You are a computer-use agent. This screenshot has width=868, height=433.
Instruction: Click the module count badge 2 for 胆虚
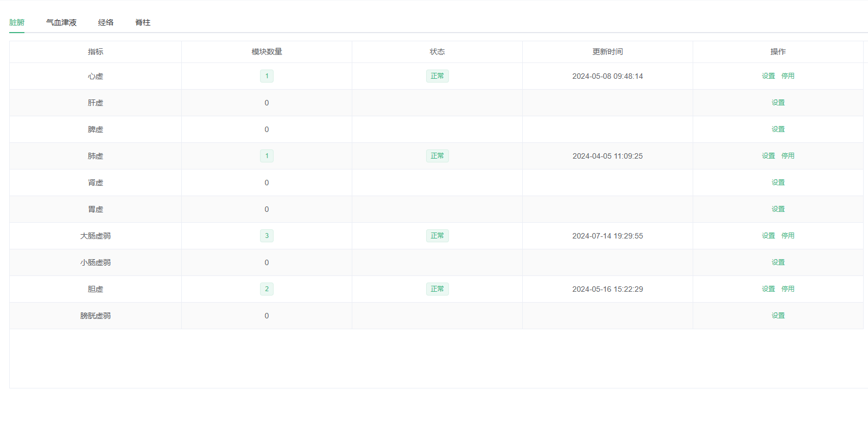267,289
